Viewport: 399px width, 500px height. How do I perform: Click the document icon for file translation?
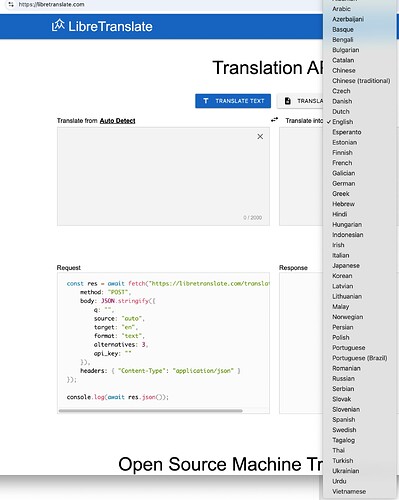click(x=288, y=101)
